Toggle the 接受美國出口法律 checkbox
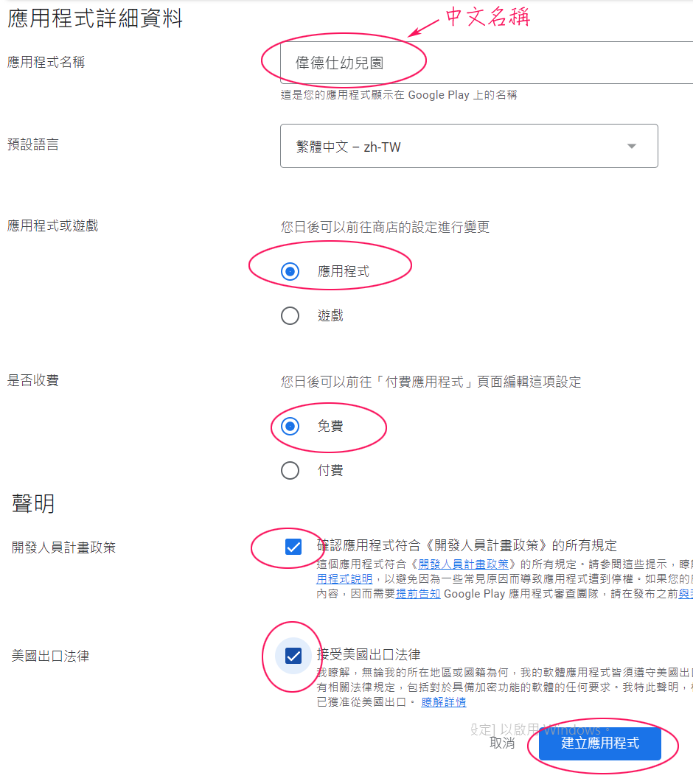The image size is (693, 784). coord(293,656)
